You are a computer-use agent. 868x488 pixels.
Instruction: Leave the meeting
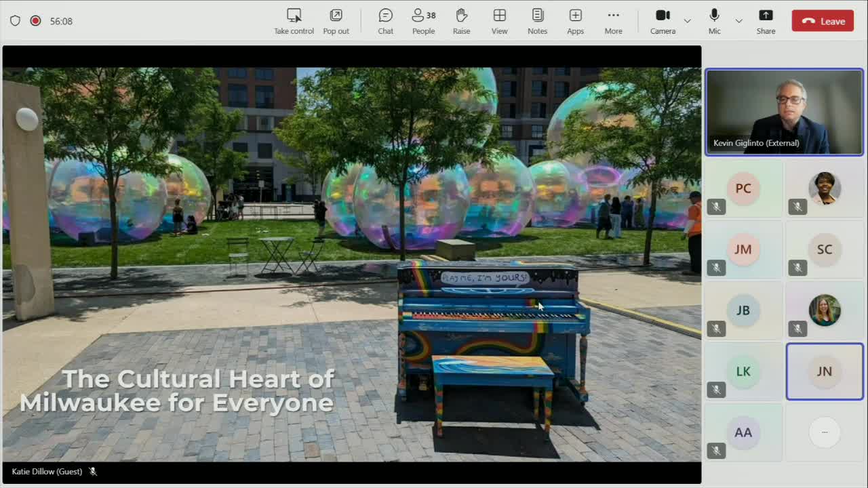pyautogui.click(x=823, y=21)
